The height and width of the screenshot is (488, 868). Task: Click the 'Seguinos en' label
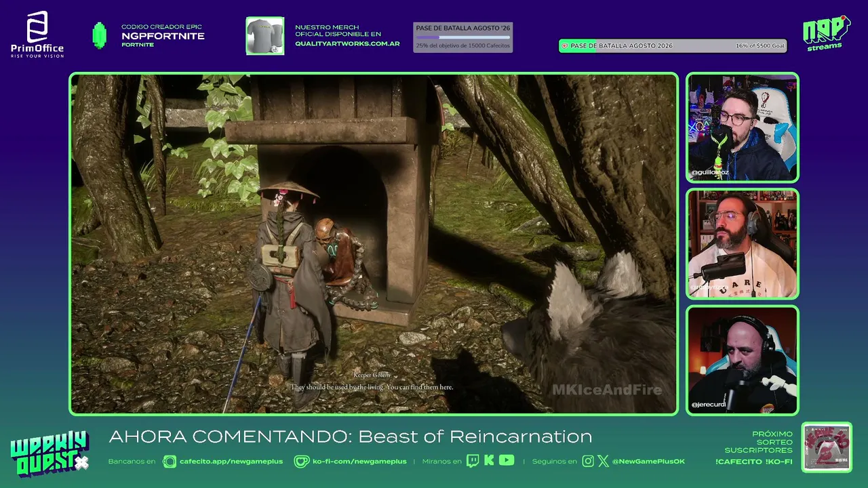[x=555, y=462]
